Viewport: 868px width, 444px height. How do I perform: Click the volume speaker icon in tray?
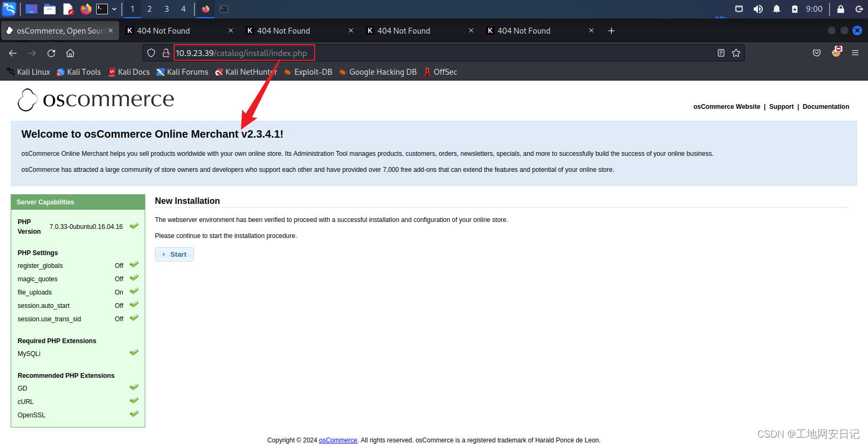758,9
